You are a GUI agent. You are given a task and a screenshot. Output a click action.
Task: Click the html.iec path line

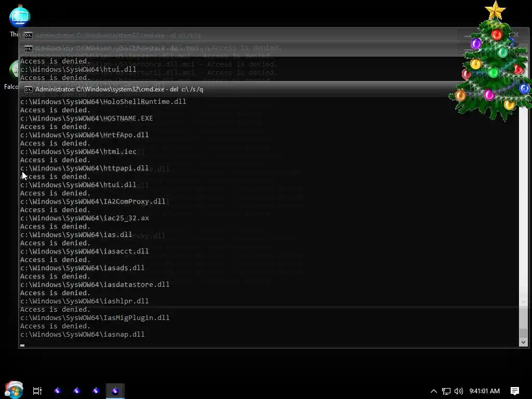(x=78, y=151)
